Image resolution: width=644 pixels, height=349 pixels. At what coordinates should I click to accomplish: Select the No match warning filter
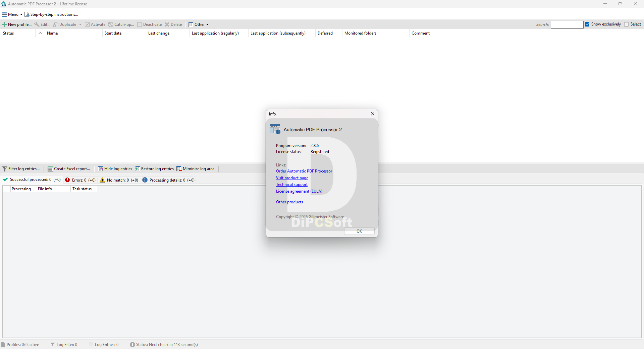tap(119, 180)
